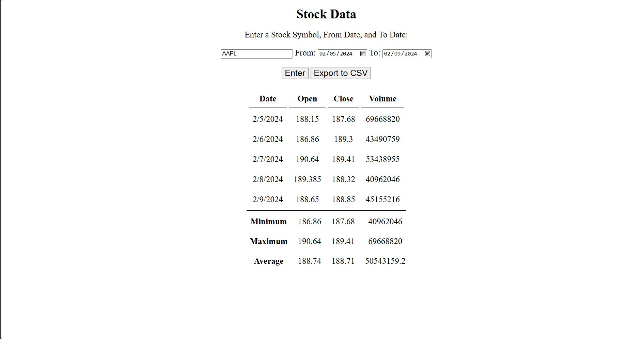Click the year in the To date
Screen dimensions: 644x339
click(410, 54)
